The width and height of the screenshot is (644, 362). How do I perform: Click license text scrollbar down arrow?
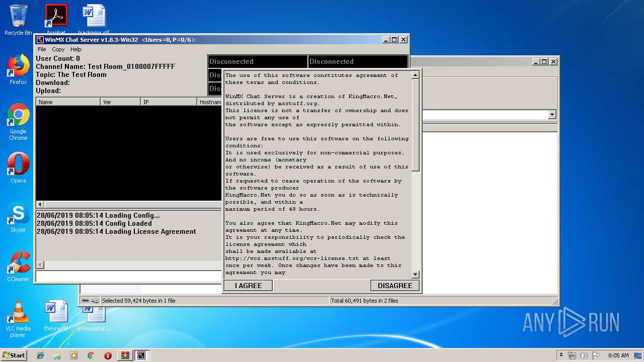(415, 275)
